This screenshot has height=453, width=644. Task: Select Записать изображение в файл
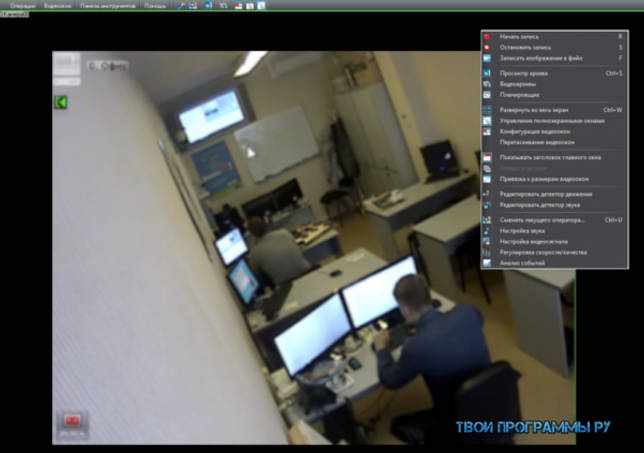click(554, 58)
